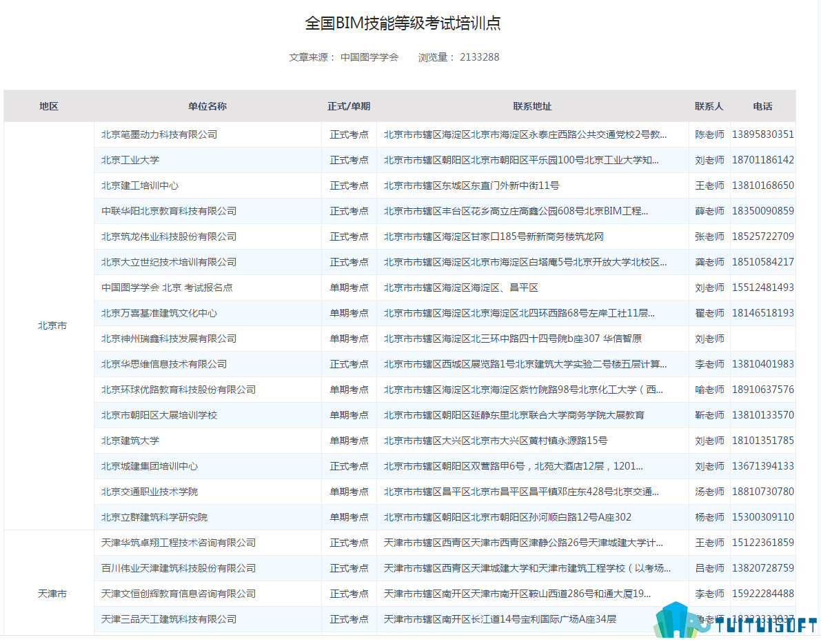Click contact 龚老师
The height and width of the screenshot is (644, 821).
(x=709, y=262)
